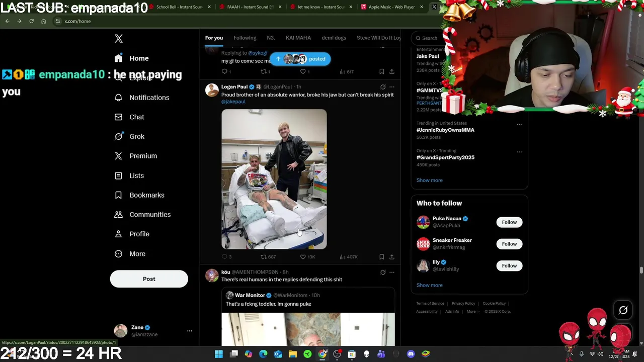This screenshot has width=644, height=362.
Task: Open Microsoft Edge from the taskbar
Action: [x=263, y=354]
